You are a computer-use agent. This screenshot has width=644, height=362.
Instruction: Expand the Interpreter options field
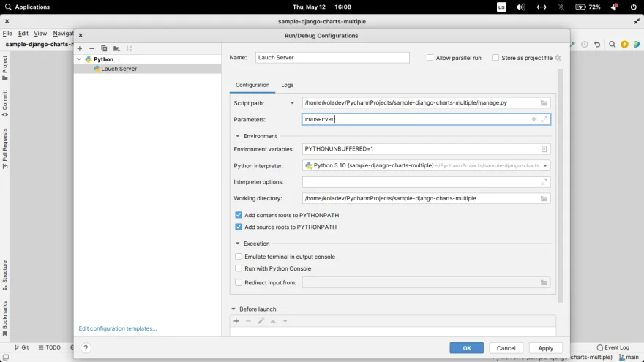(544, 182)
